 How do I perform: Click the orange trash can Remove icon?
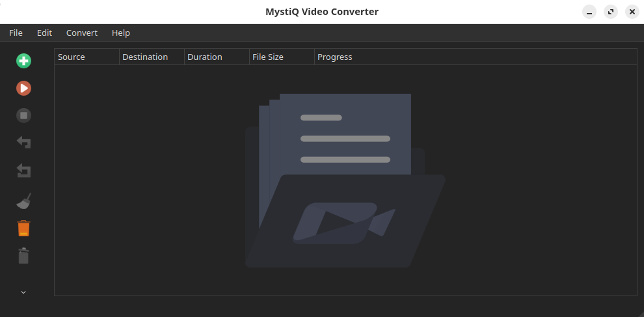click(23, 228)
